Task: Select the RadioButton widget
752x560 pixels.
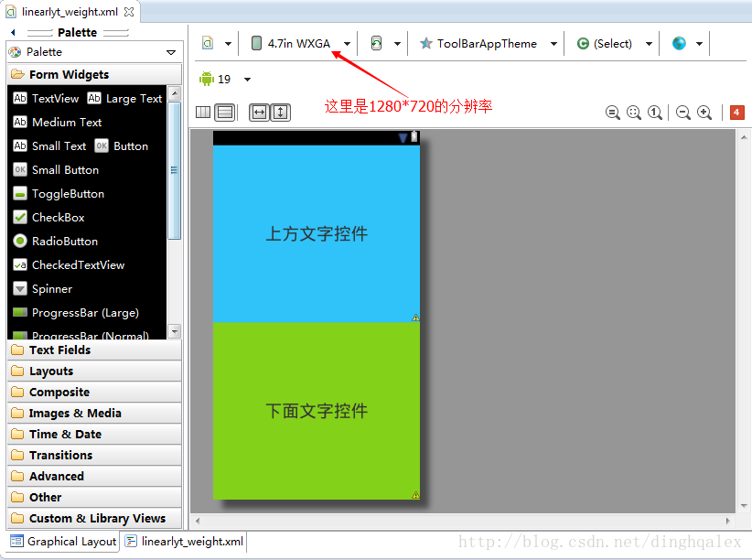Action: 55,242
